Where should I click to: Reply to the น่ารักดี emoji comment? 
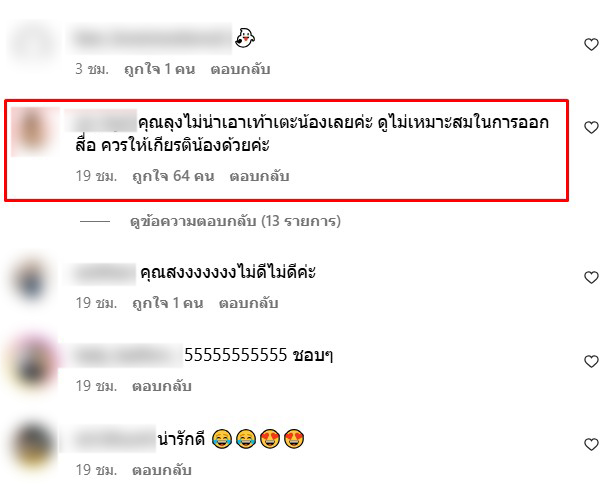coord(162,470)
